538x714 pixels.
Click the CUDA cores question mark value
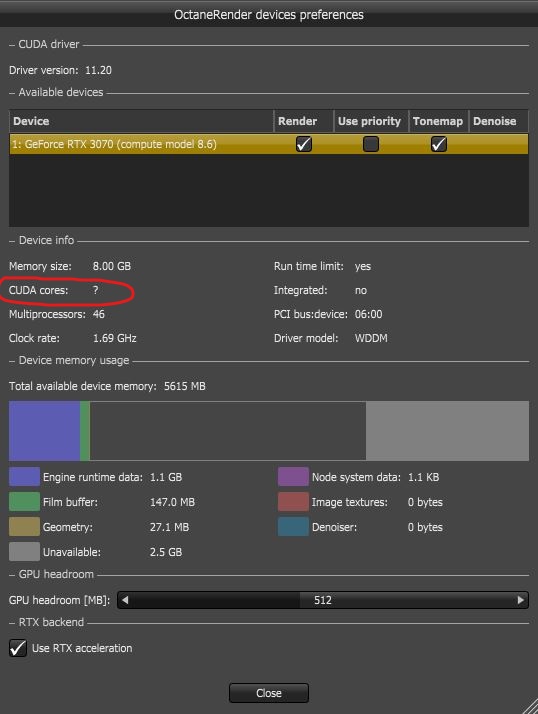[95, 290]
